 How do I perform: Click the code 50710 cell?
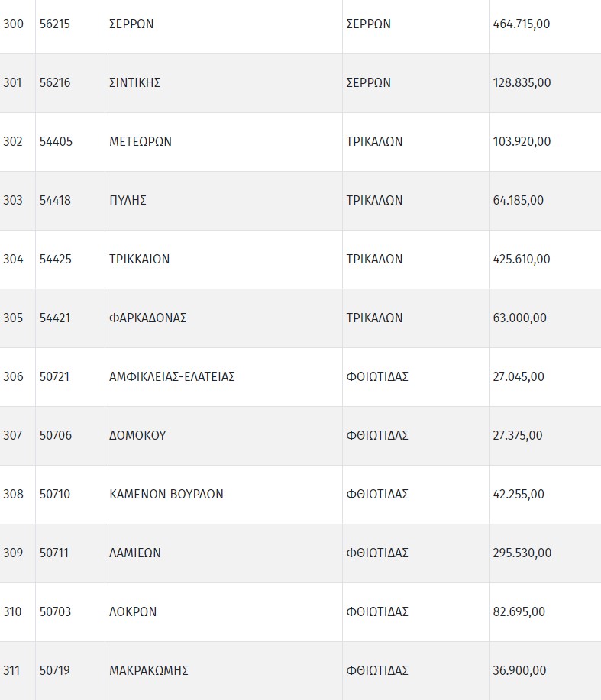(55, 494)
